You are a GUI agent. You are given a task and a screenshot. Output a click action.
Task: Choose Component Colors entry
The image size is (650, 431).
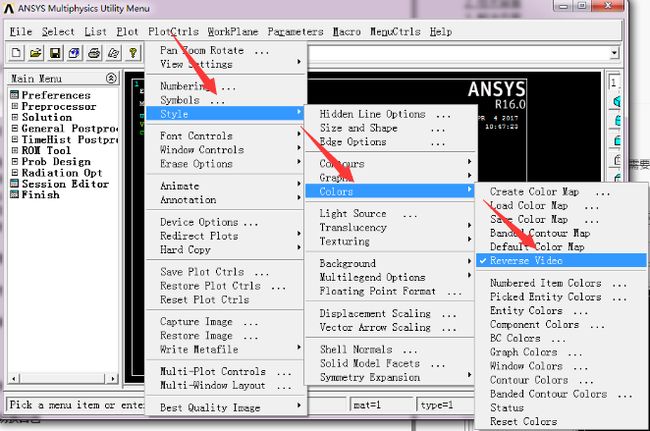pos(561,324)
